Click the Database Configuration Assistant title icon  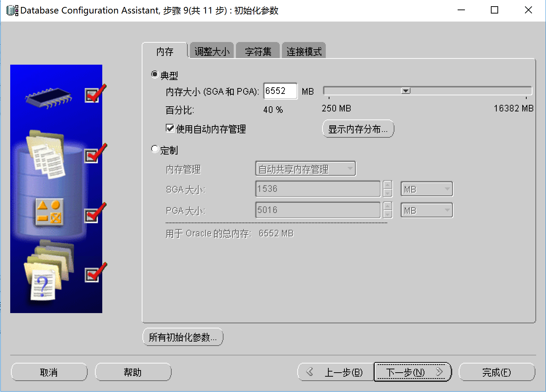tap(12, 11)
